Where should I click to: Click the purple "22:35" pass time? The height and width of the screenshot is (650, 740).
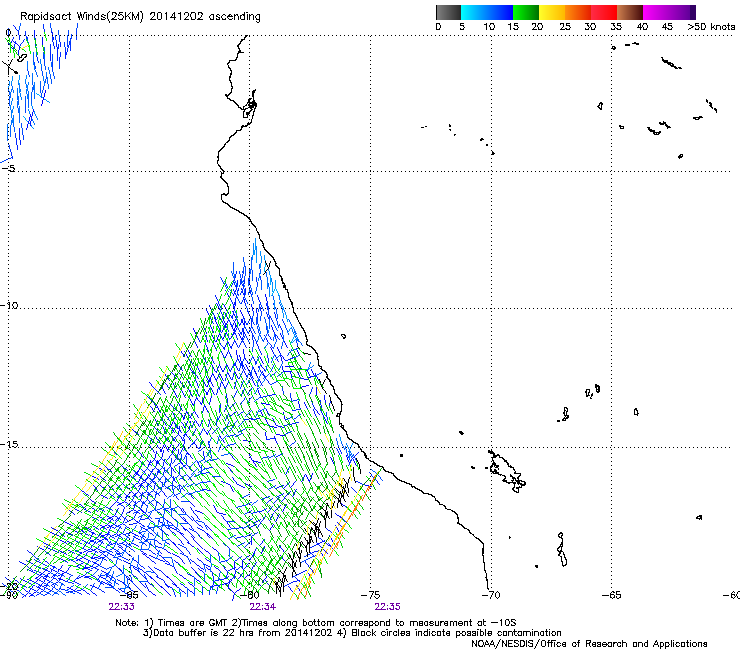click(387, 607)
